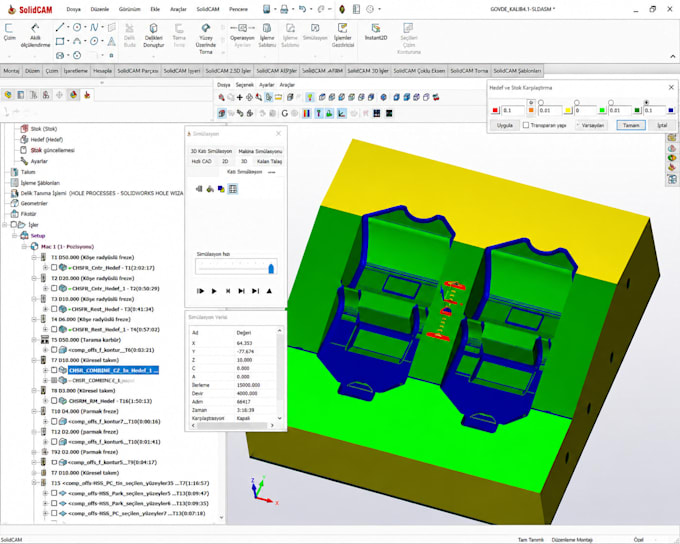Screen dimensions: 680x544
Task: Toggle checkbox for comp_offs_f_kontur7__T10 operation
Action: coord(54,421)
